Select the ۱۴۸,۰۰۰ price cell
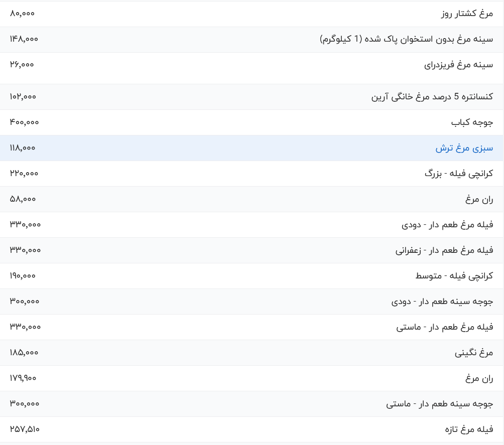504x445 pixels. click(x=24, y=39)
